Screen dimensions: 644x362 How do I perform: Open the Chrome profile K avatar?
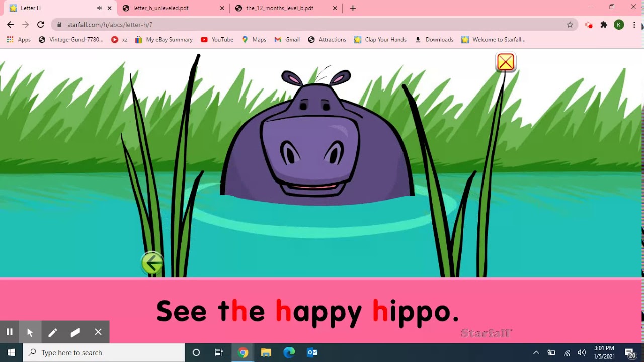click(x=619, y=25)
